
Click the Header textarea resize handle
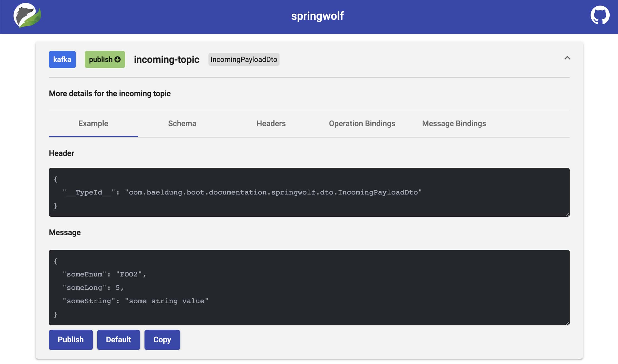pyautogui.click(x=567, y=215)
